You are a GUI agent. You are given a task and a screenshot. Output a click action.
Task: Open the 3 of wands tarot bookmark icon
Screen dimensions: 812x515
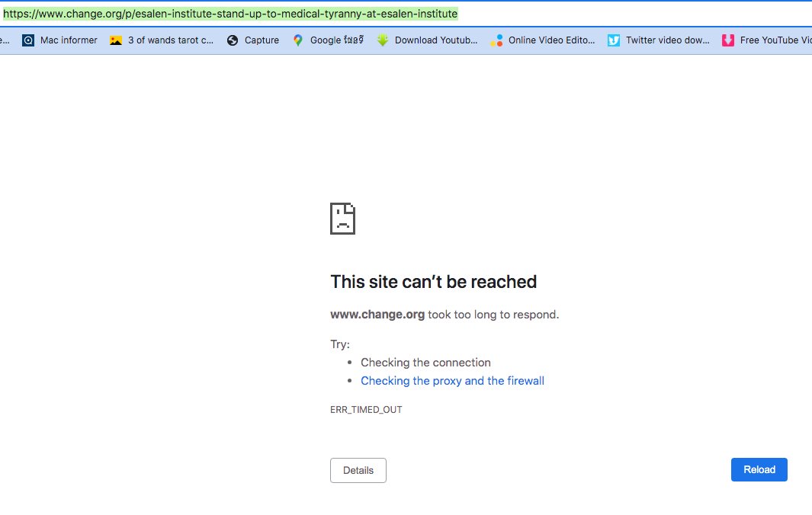point(116,40)
